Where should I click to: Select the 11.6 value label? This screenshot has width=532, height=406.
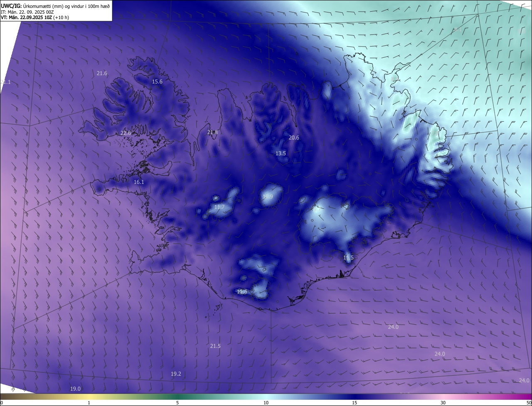coord(242,292)
